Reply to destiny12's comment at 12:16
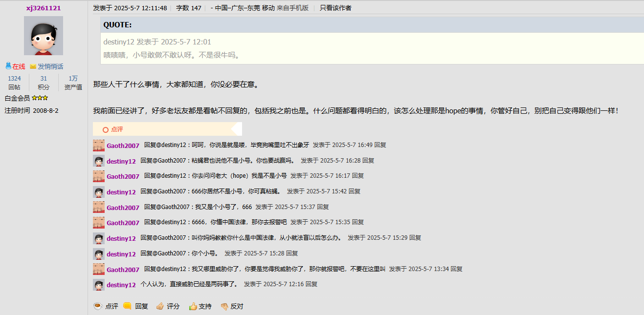 tap(311, 284)
